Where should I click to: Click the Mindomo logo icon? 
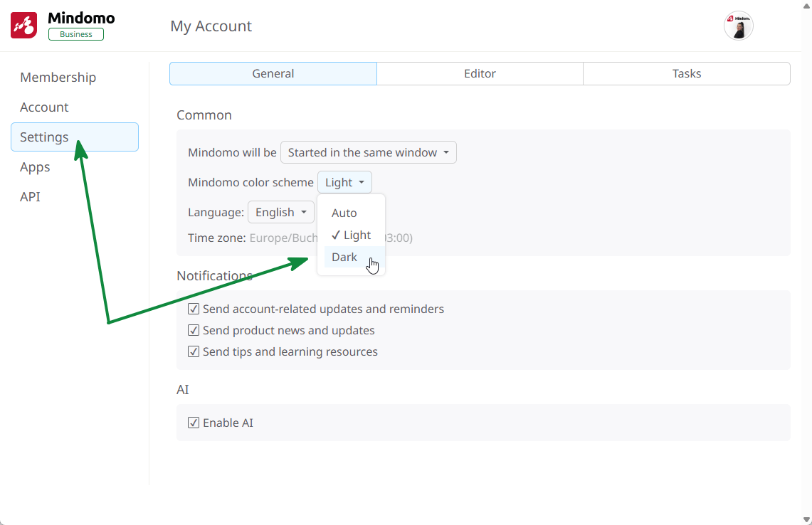point(23,26)
